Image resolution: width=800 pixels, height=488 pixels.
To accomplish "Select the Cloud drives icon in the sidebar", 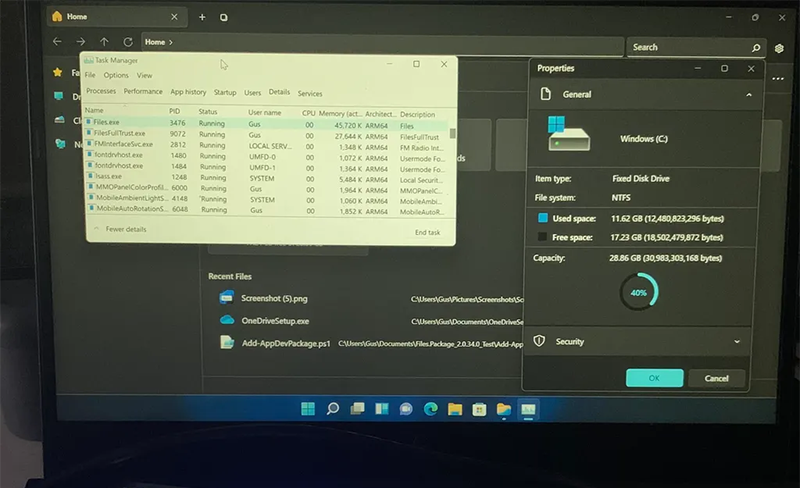I will (x=60, y=120).
